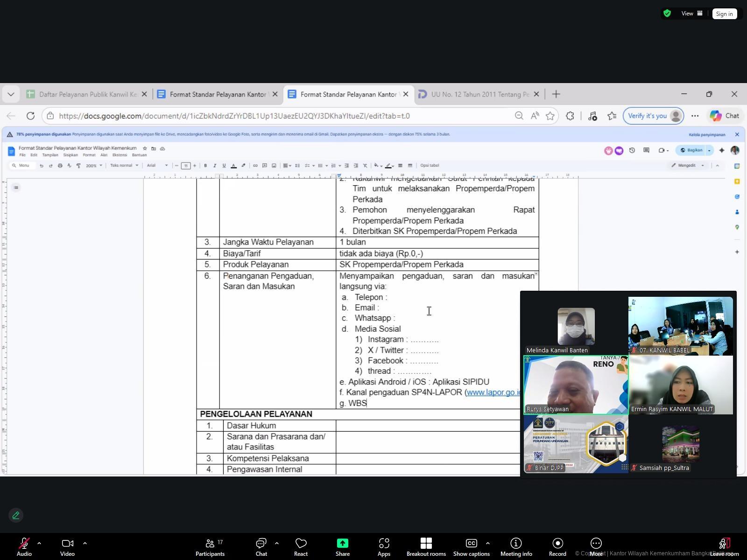Open the View layout dropdown
This screenshot has height=560, width=747.
[x=691, y=14]
